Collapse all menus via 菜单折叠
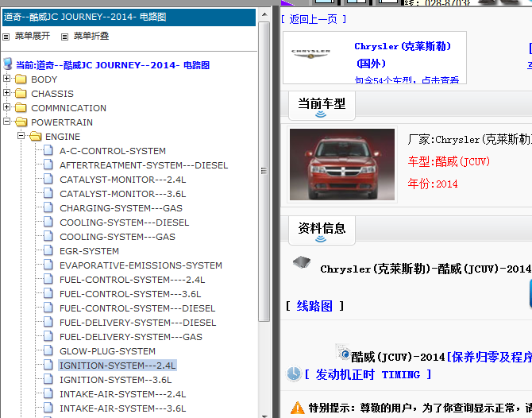Viewport: 532px width, 418px height. tap(91, 36)
